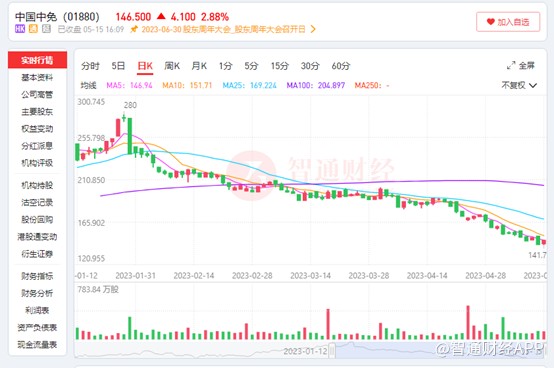Open the 不复权 adjustment dropdown
The image size is (554, 368).
click(519, 85)
